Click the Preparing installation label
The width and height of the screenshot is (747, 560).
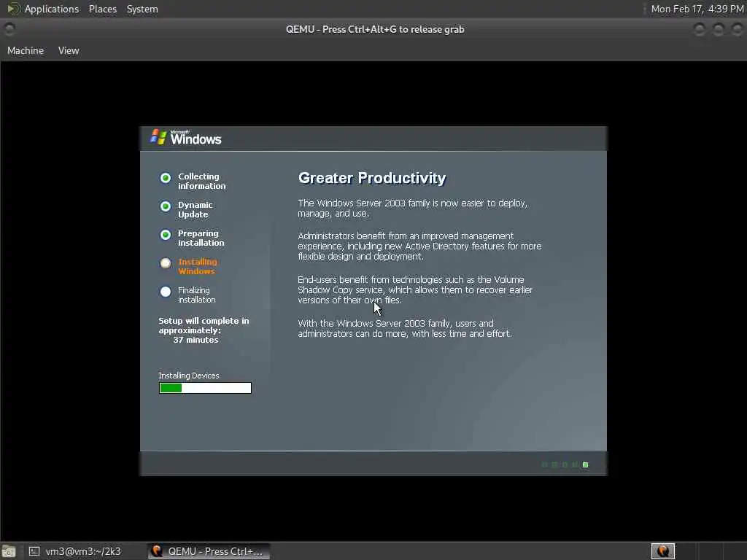coord(201,238)
